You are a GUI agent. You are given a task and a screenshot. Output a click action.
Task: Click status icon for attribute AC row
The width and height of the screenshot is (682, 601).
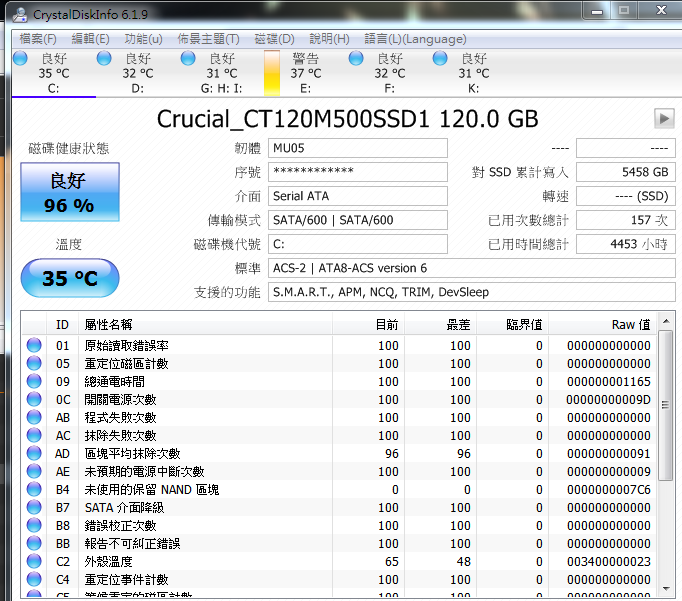click(x=34, y=435)
